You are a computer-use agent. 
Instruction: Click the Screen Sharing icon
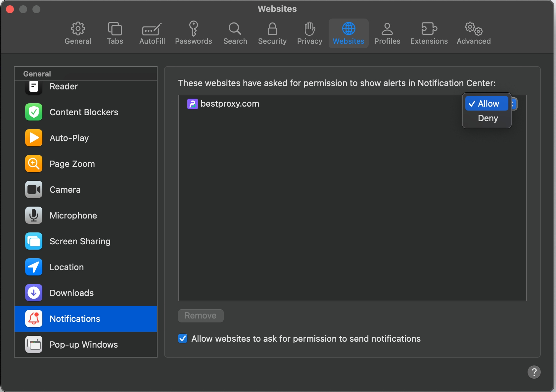[34, 241]
